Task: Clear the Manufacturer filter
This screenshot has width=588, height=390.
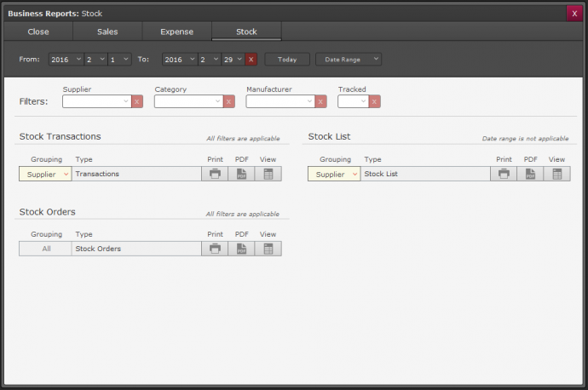Action: click(320, 101)
